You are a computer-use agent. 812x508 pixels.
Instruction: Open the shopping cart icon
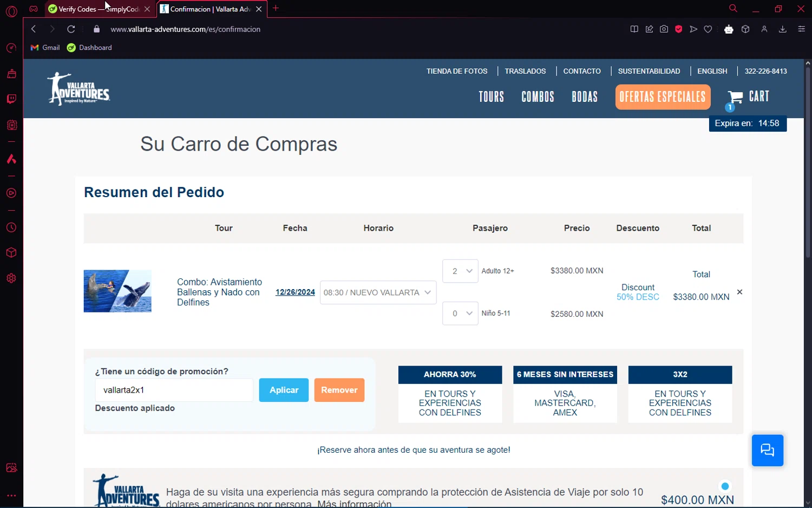735,98
